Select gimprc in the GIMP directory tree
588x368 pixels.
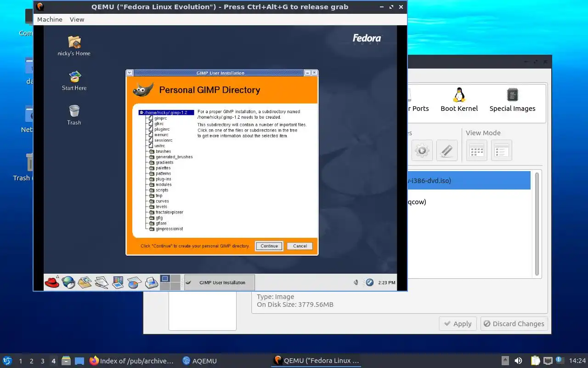[161, 118]
